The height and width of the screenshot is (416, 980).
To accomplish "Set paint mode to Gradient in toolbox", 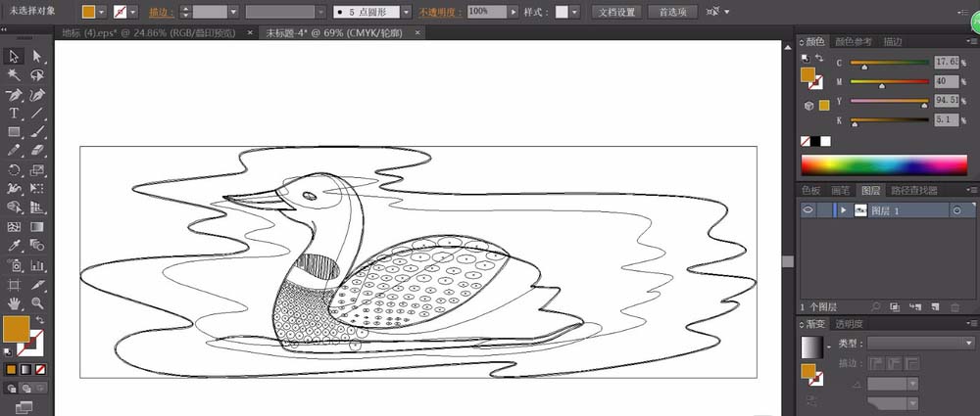I will 25,369.
